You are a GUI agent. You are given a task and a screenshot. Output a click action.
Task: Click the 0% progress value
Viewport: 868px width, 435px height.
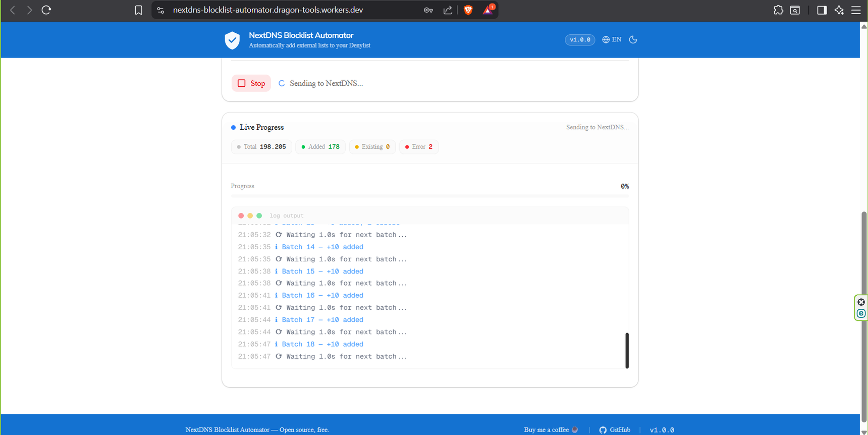coord(625,186)
